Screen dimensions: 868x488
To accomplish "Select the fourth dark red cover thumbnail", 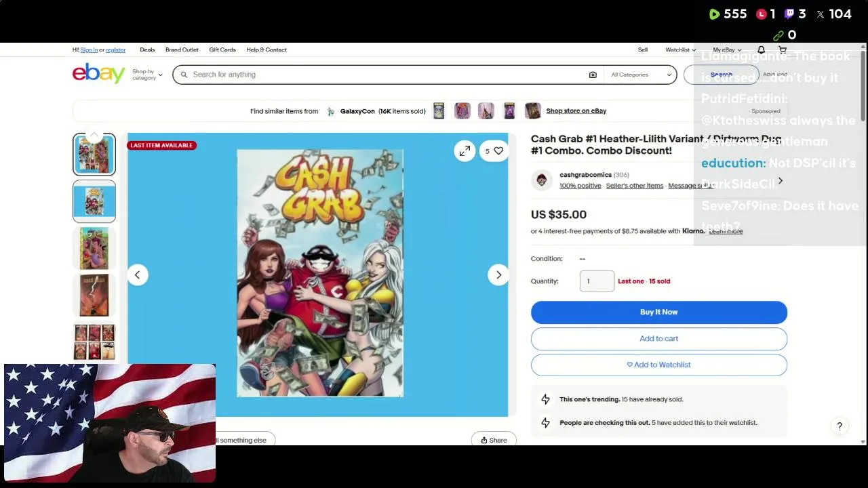I will (94, 295).
